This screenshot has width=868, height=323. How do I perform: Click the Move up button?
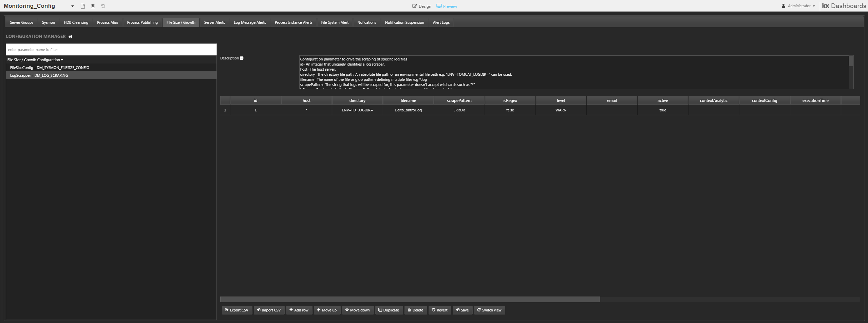click(327, 310)
